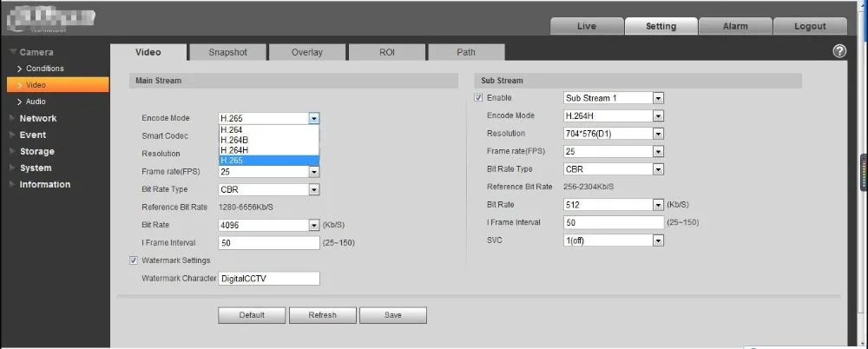
Task: Open the Setting top tab
Action: point(661,26)
